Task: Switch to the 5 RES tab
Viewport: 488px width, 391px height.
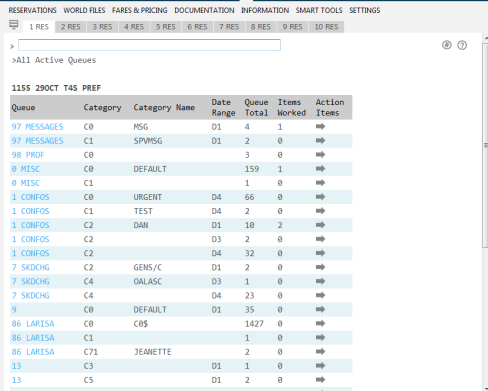Action: point(166,27)
